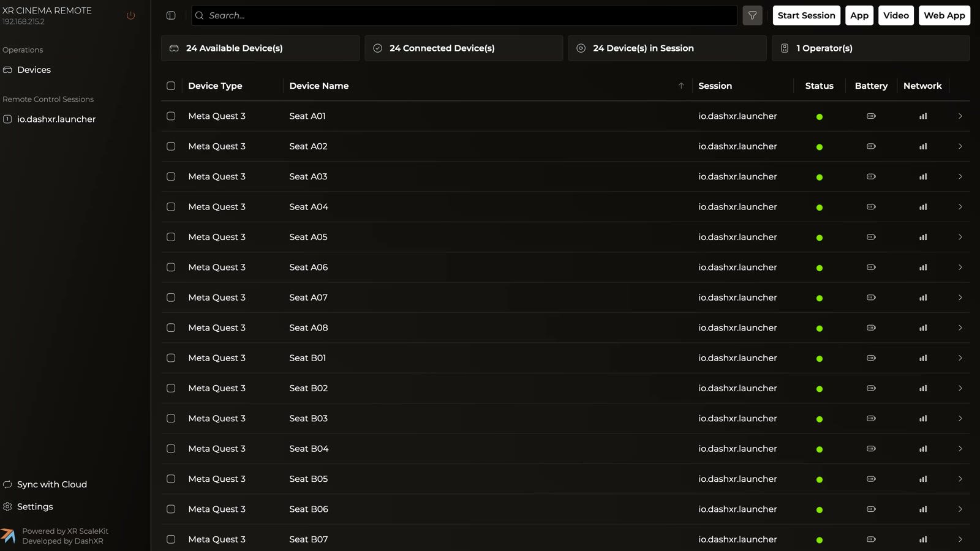Focus the Search input field
This screenshot has width=980, height=551.
coord(464,15)
